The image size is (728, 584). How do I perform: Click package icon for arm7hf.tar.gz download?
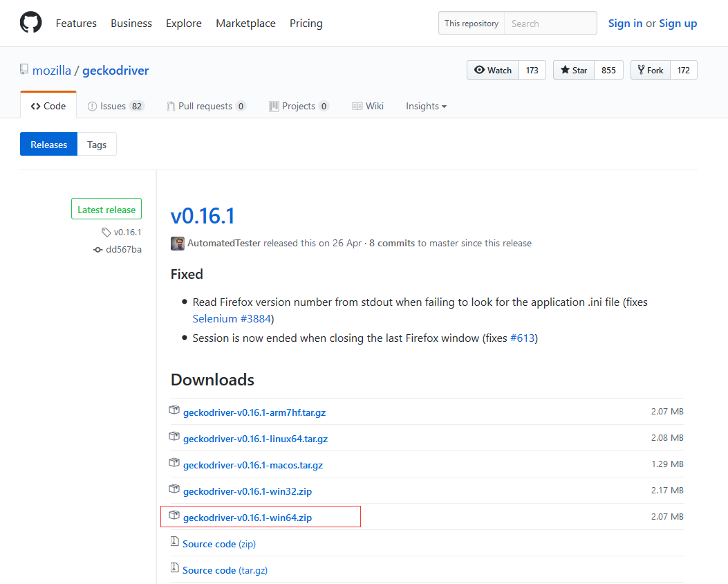pyautogui.click(x=174, y=410)
